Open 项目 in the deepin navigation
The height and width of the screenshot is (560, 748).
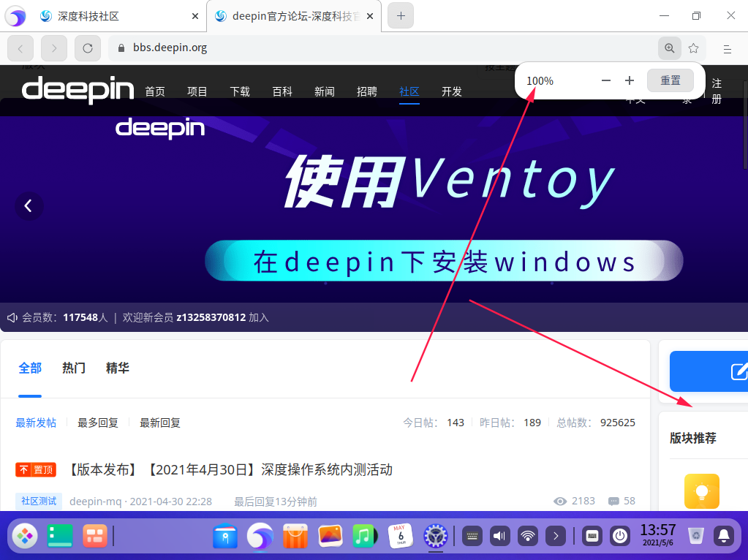pos(197,91)
